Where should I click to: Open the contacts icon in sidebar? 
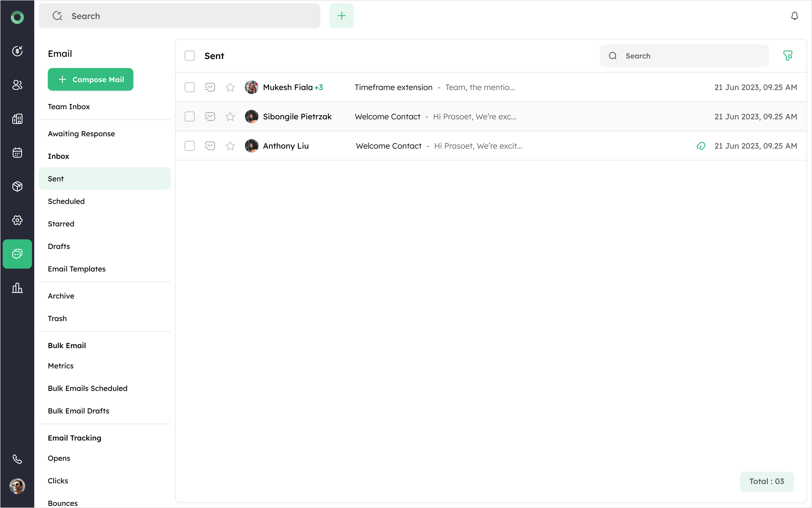[17, 85]
